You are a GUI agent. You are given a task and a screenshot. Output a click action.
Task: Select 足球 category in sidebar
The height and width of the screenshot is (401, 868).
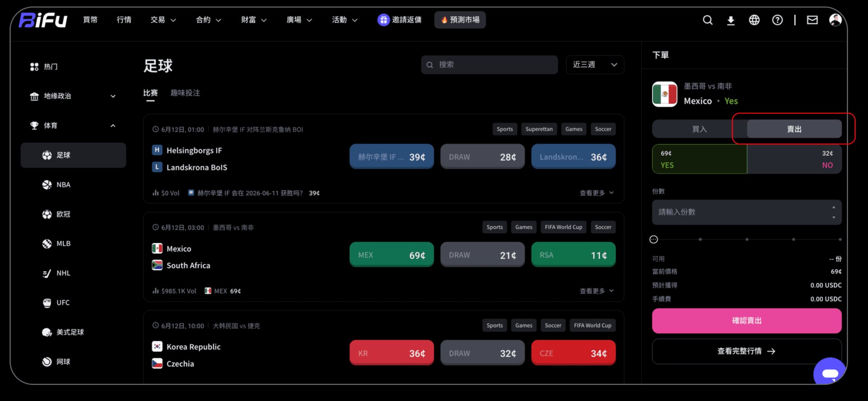[73, 155]
